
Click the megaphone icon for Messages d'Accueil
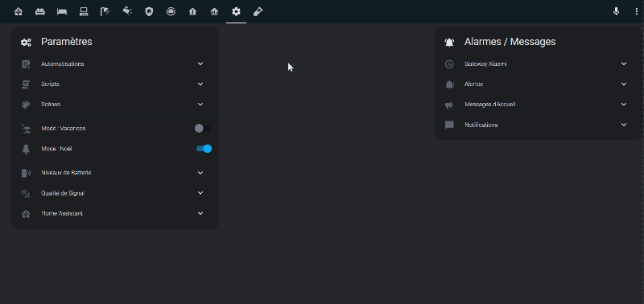pos(449,105)
